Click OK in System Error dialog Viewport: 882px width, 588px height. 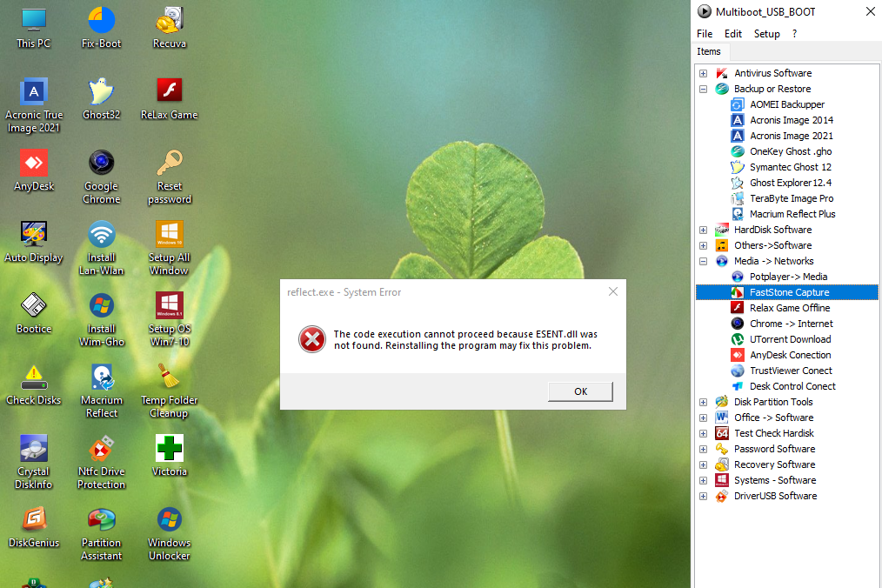pyautogui.click(x=580, y=391)
